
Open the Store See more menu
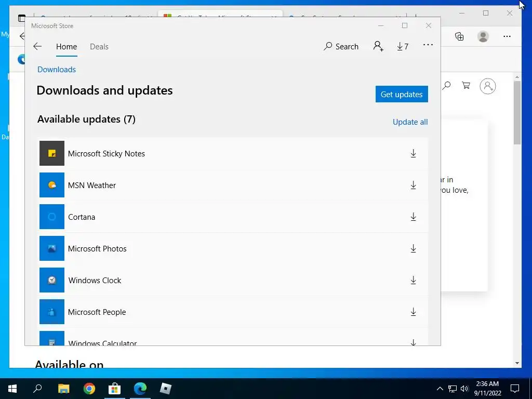click(x=428, y=45)
